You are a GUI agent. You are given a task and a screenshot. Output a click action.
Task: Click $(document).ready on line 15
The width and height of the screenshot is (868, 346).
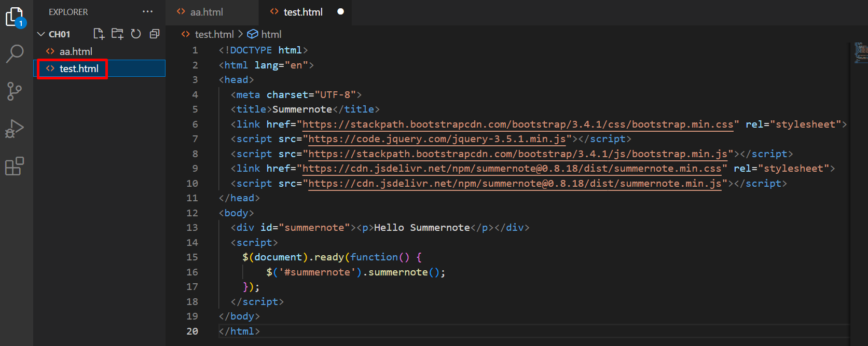[293, 257]
